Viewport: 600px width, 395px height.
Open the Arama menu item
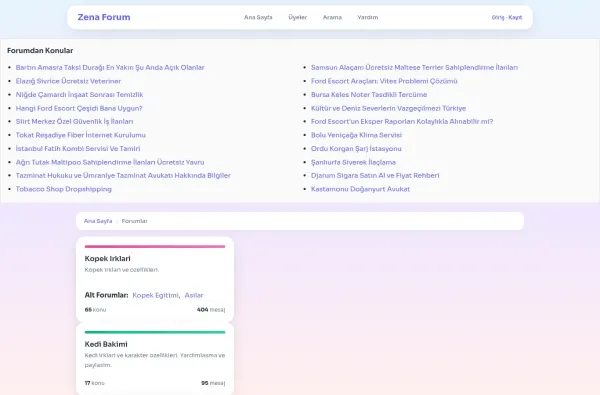(332, 17)
